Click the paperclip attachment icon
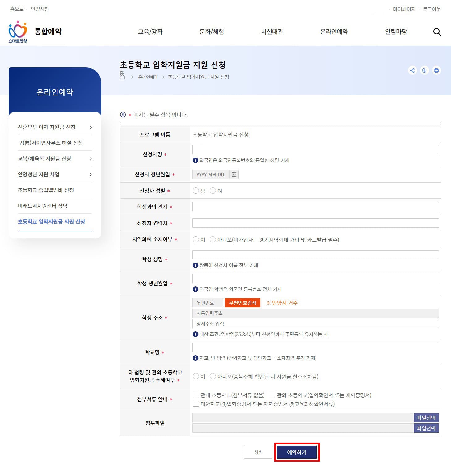The image size is (451, 476). pos(424,70)
